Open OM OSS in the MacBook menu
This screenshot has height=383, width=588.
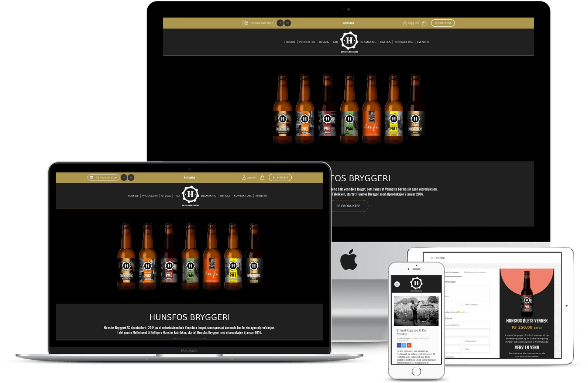point(225,196)
